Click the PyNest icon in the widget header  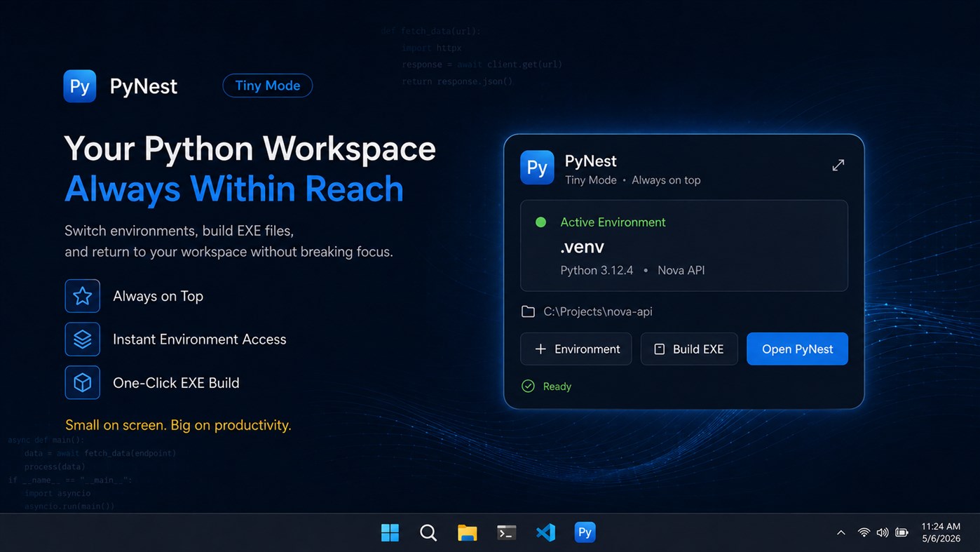(x=537, y=168)
